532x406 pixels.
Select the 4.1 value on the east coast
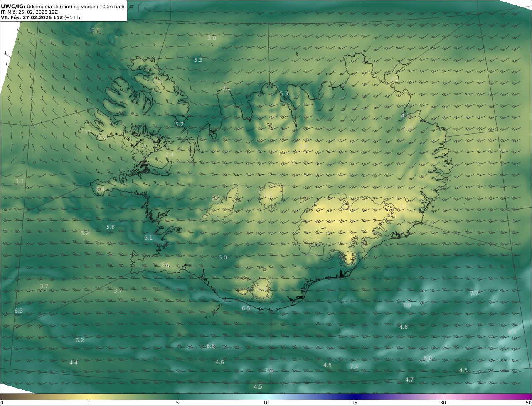[x=405, y=115]
